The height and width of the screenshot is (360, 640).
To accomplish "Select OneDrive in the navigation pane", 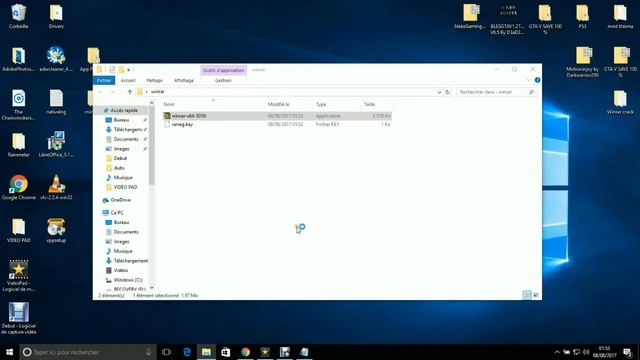I will (x=120, y=200).
